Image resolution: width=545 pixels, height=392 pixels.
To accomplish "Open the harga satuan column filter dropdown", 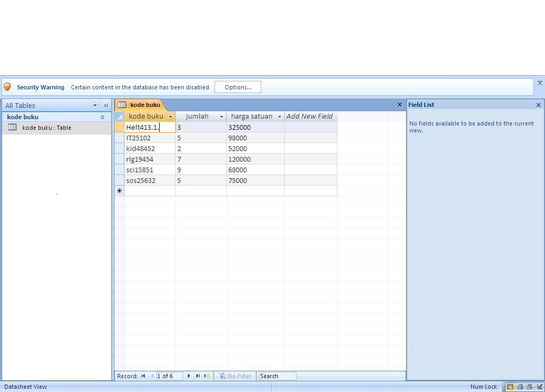I will (x=279, y=116).
